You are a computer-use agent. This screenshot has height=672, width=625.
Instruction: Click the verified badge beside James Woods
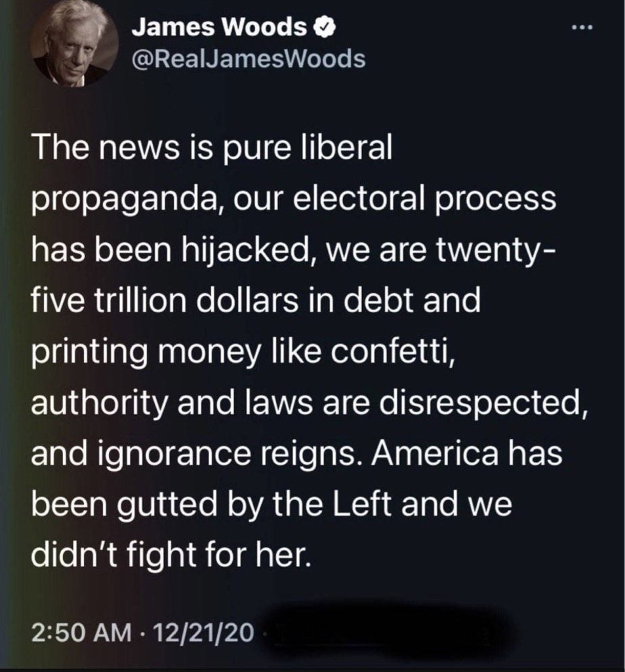click(325, 28)
